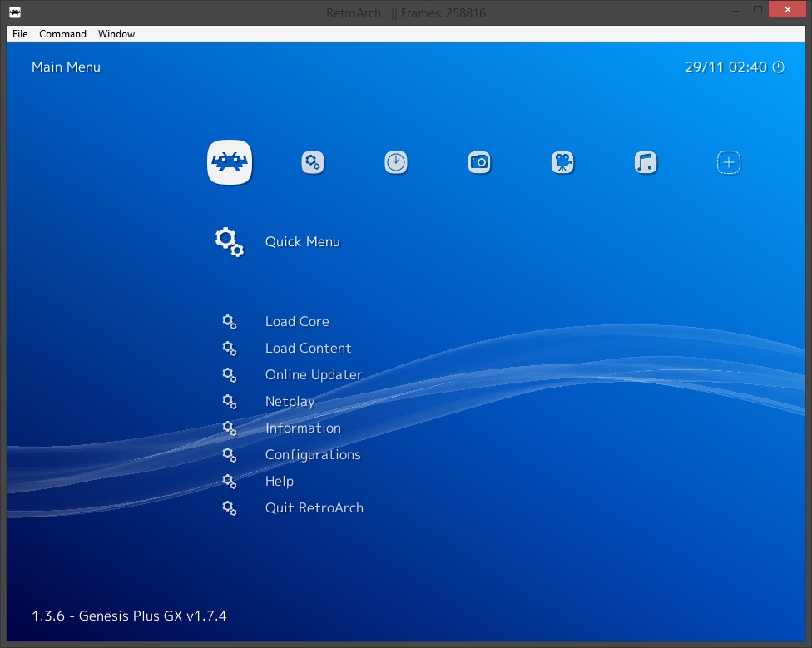Open the File menu
812x648 pixels.
coord(20,34)
